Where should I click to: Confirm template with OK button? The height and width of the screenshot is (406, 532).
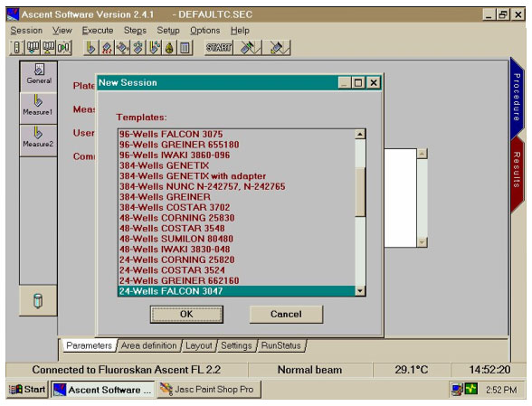(x=186, y=315)
